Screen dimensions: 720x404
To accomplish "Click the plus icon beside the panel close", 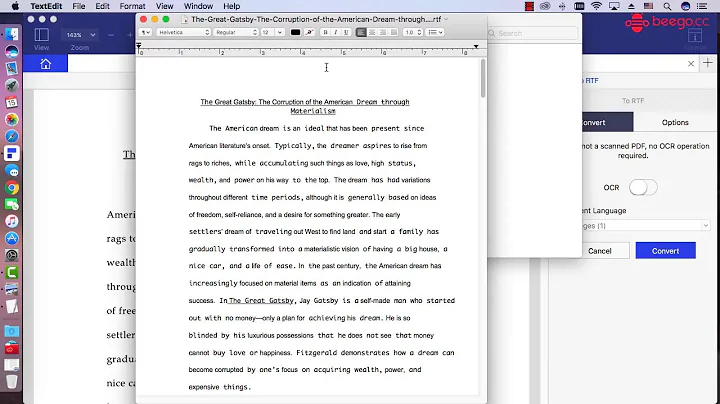I will (x=708, y=63).
